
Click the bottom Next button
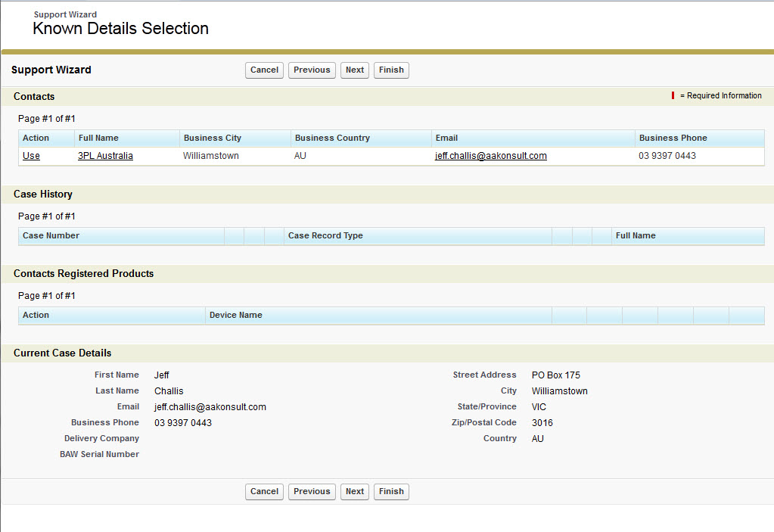pyautogui.click(x=354, y=492)
